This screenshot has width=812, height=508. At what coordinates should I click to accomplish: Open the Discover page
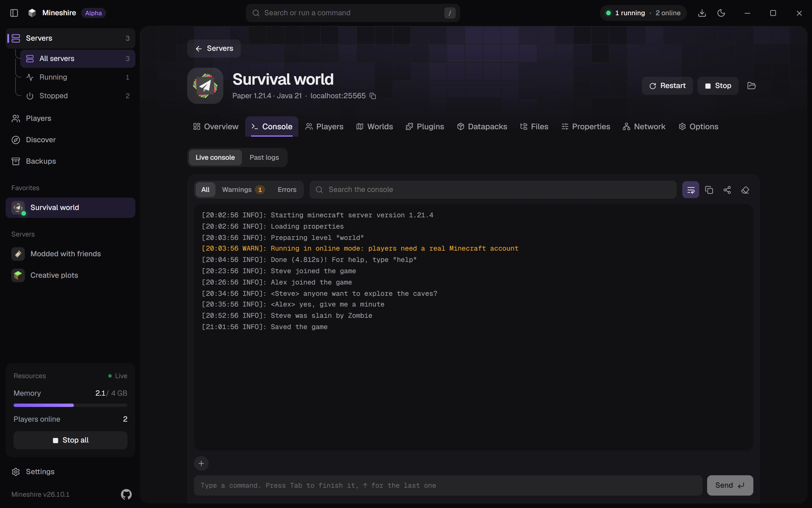(70, 140)
